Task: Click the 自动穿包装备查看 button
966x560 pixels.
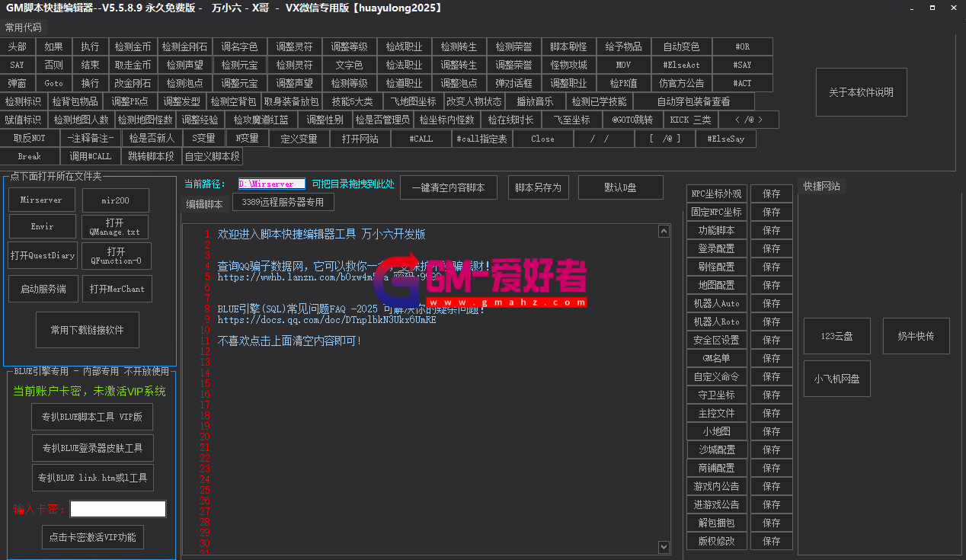Action: [x=693, y=101]
